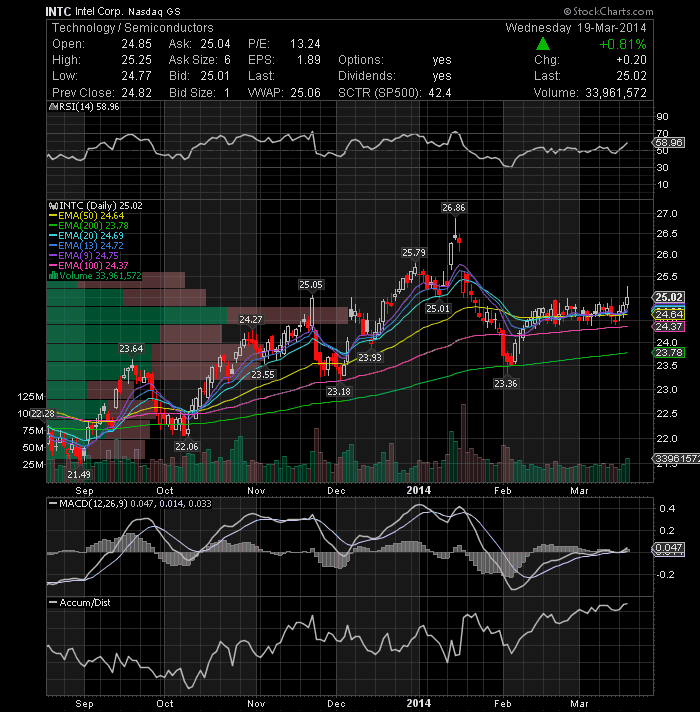Click the Feb label on bottom axis

[503, 703]
